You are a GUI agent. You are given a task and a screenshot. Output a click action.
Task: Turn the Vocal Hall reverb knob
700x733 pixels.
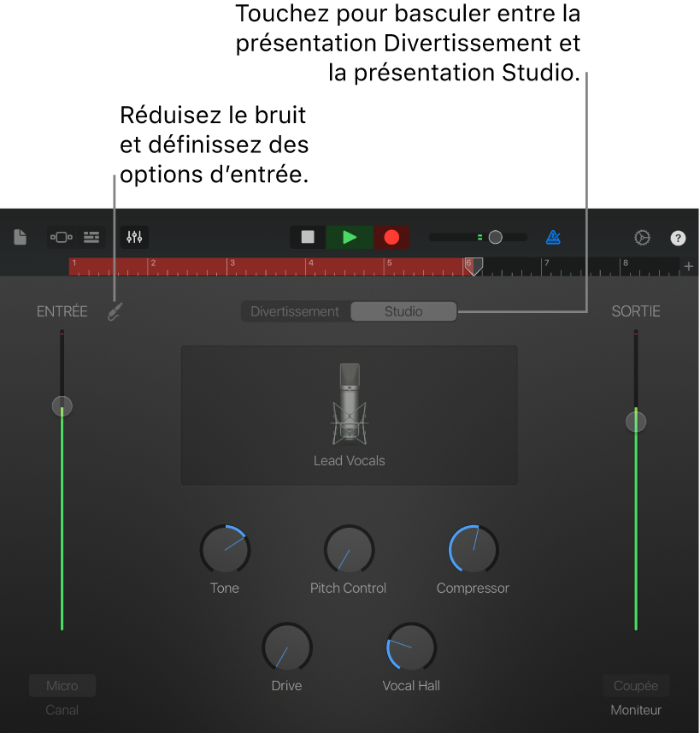[x=410, y=647]
